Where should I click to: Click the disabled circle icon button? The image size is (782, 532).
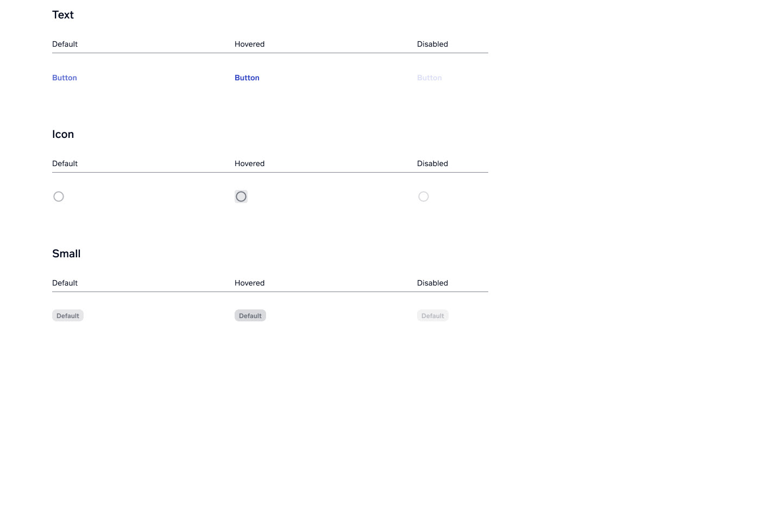click(424, 197)
